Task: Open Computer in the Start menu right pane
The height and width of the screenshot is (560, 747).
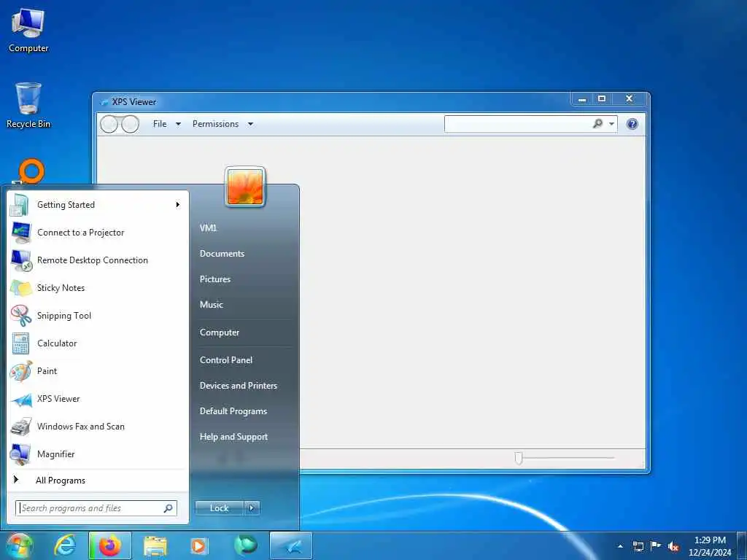Action: point(219,332)
